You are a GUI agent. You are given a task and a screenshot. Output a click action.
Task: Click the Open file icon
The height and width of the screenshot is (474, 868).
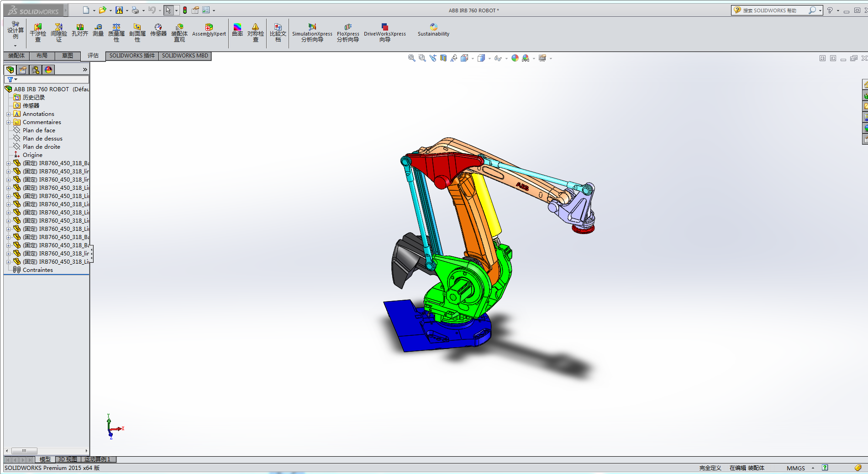(102, 10)
